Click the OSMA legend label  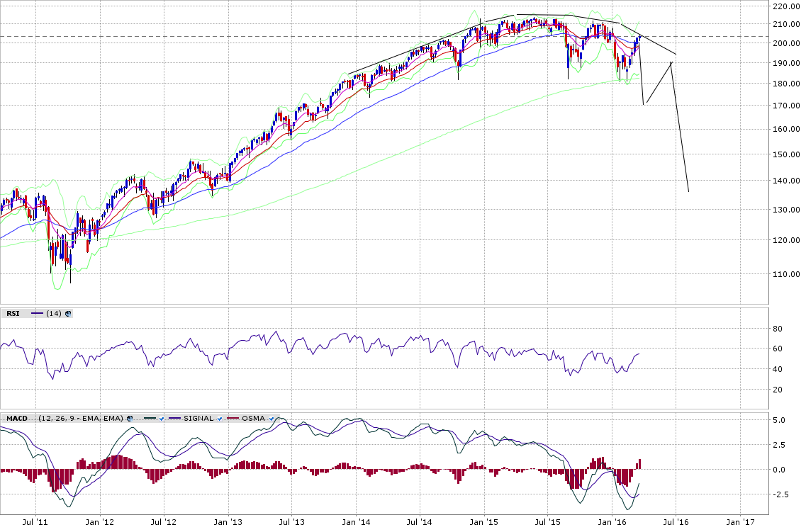click(253, 419)
